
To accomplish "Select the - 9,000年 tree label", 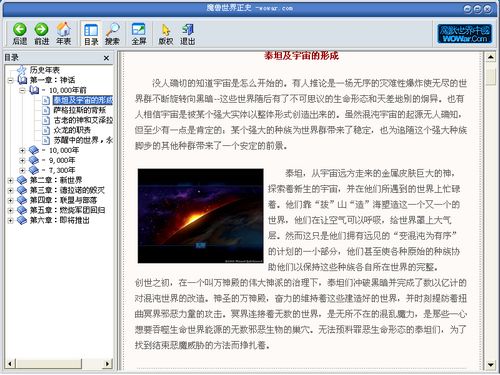I will [x=59, y=160].
